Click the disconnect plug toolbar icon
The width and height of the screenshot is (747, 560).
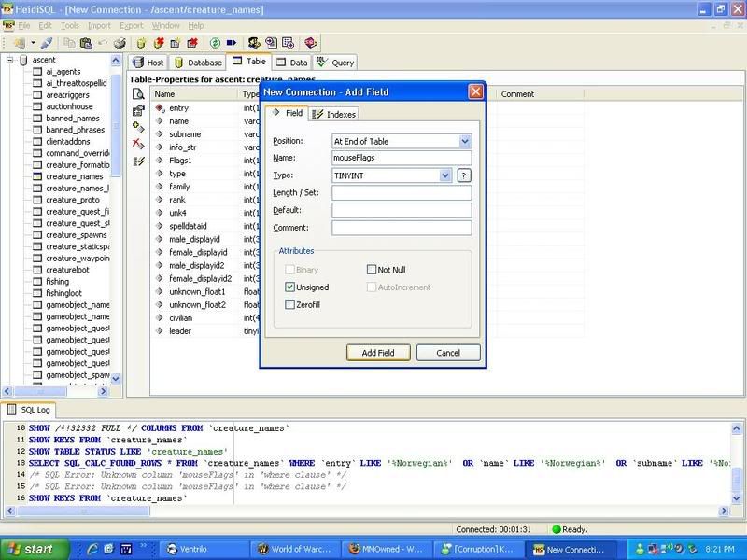coord(47,43)
